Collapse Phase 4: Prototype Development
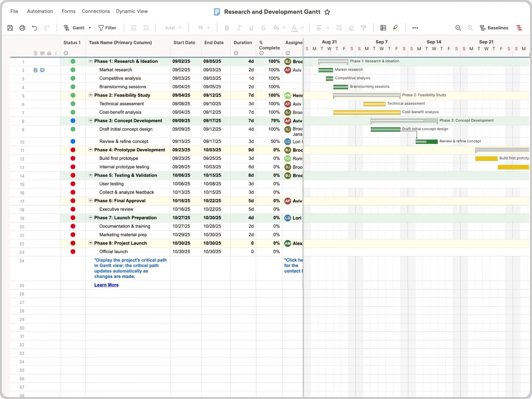Viewport: 532px width, 399px height. pos(91,150)
